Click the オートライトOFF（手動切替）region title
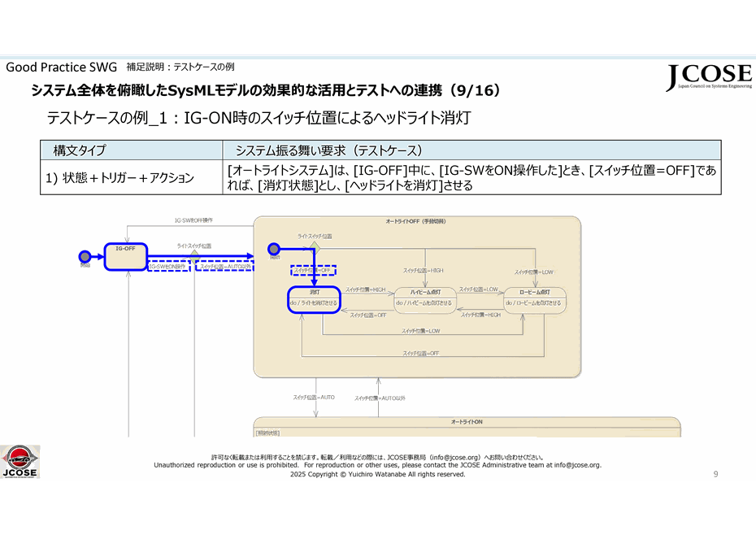This screenshot has height=535, width=756. [x=415, y=221]
